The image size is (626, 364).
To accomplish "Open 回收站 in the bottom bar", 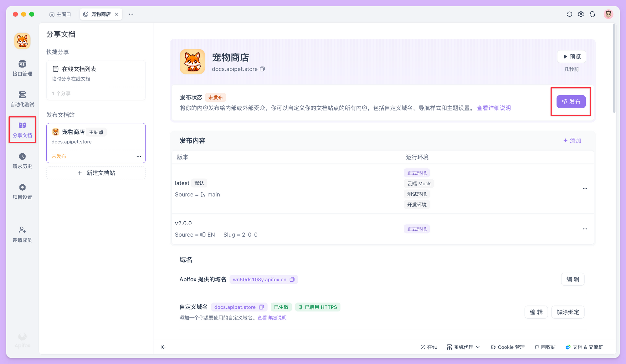I will (x=545, y=347).
